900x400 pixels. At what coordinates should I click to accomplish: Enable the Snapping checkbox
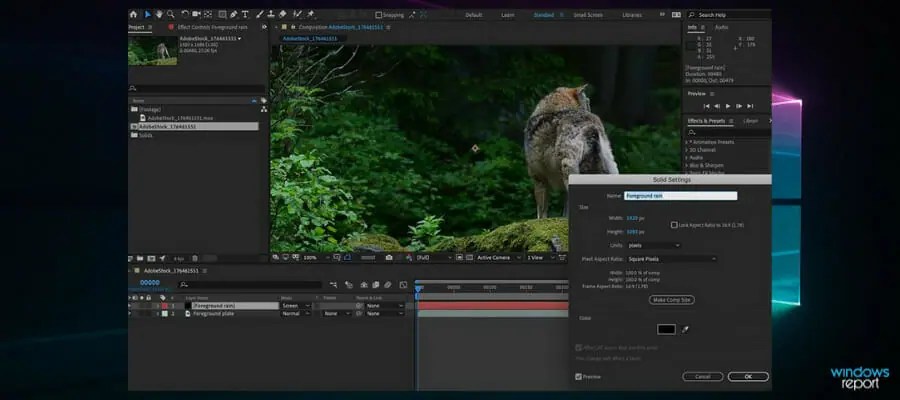click(378, 16)
